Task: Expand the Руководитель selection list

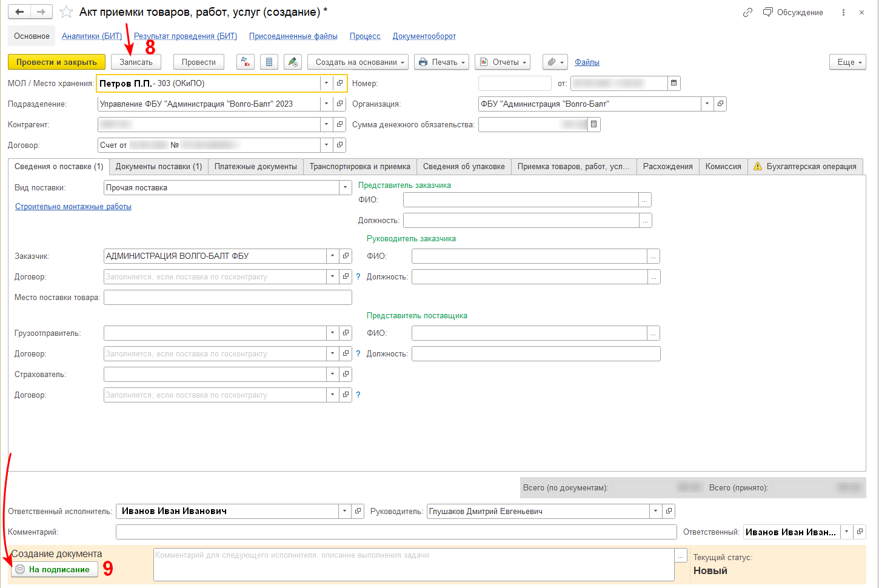Action: pyautogui.click(x=655, y=511)
